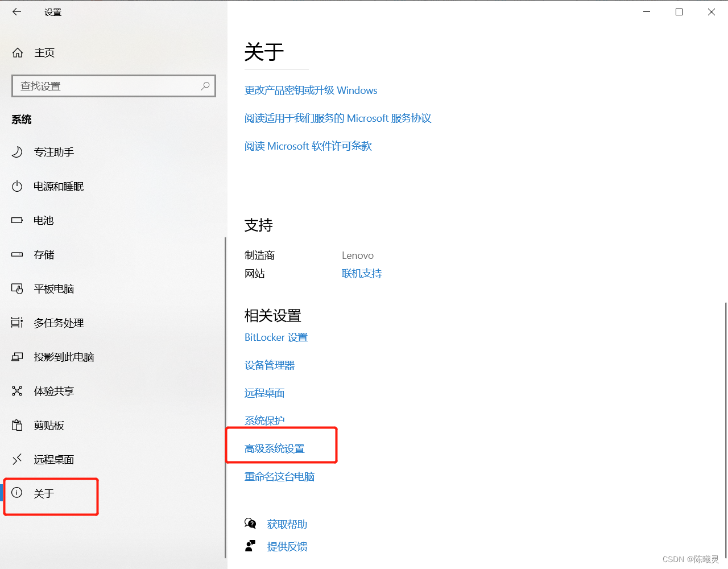The width and height of the screenshot is (728, 569).
Task: Minimize the Settings window
Action: (x=647, y=12)
